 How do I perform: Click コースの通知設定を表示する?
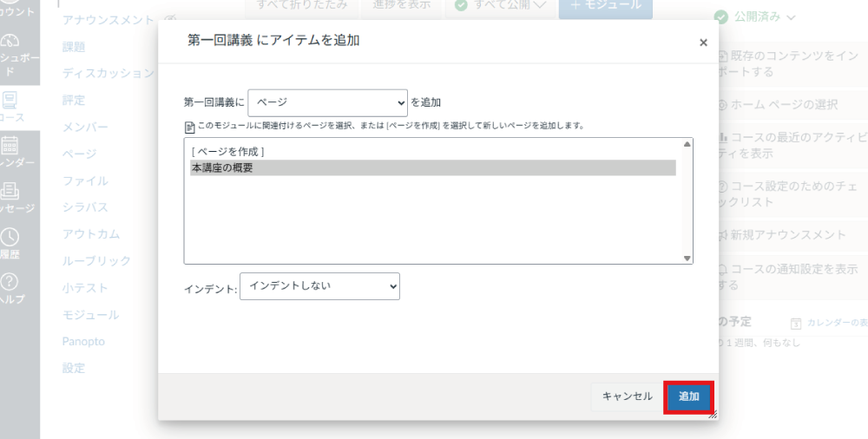point(792,277)
